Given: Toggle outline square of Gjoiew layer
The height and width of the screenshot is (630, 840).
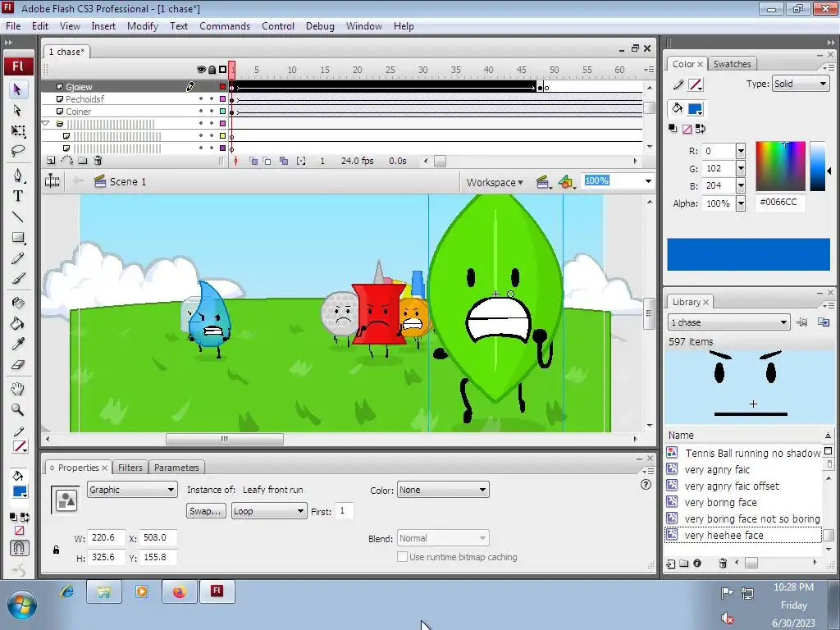Looking at the screenshot, I should [x=222, y=87].
